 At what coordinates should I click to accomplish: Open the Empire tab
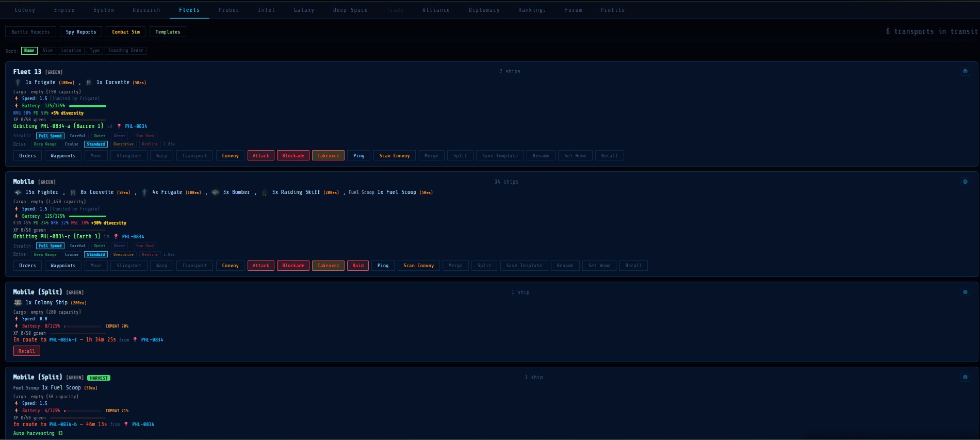pyautogui.click(x=64, y=10)
